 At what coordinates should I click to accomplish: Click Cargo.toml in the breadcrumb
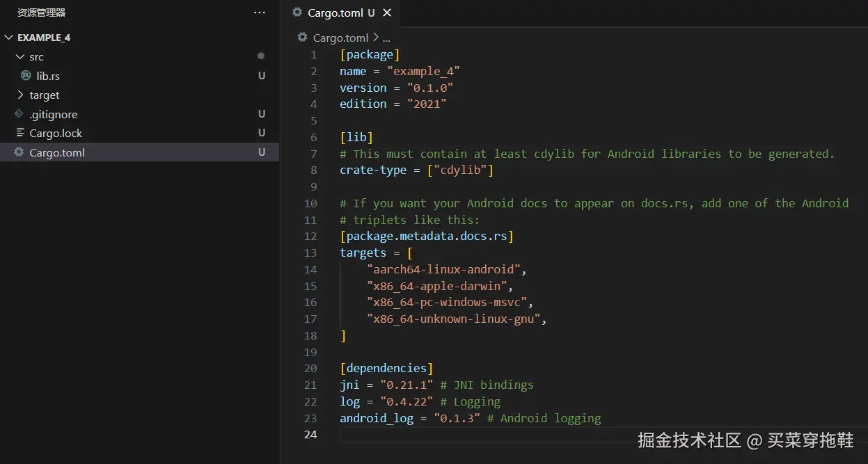tap(340, 38)
